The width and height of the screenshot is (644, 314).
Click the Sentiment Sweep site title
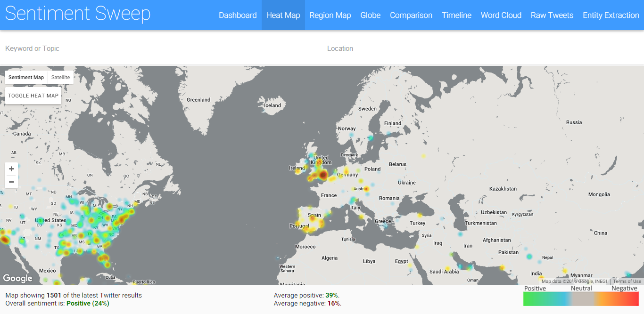click(78, 14)
